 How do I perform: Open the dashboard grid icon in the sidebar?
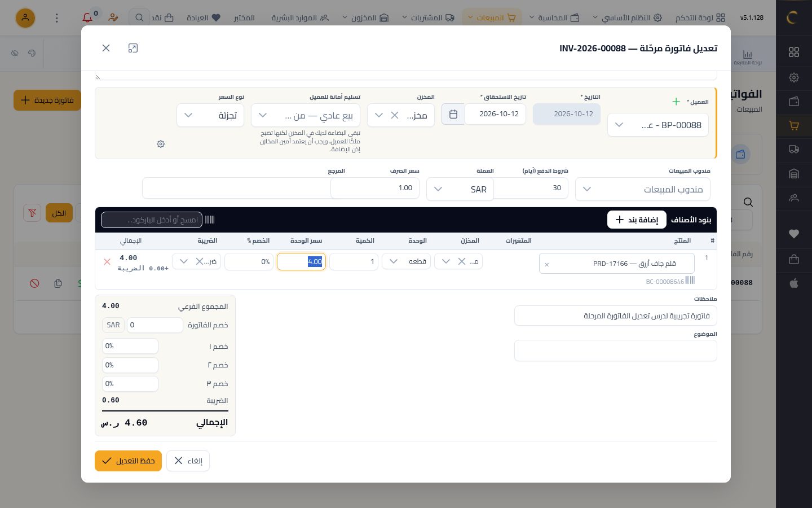794,52
